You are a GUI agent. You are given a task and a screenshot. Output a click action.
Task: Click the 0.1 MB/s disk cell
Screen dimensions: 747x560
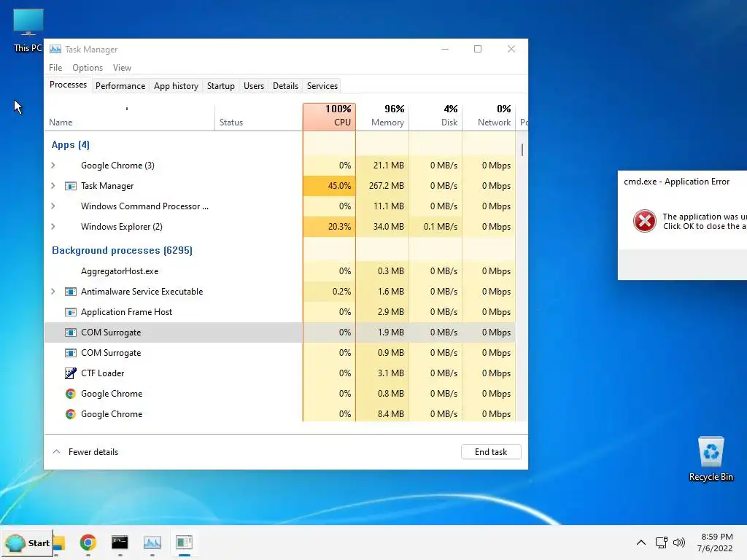coord(436,227)
